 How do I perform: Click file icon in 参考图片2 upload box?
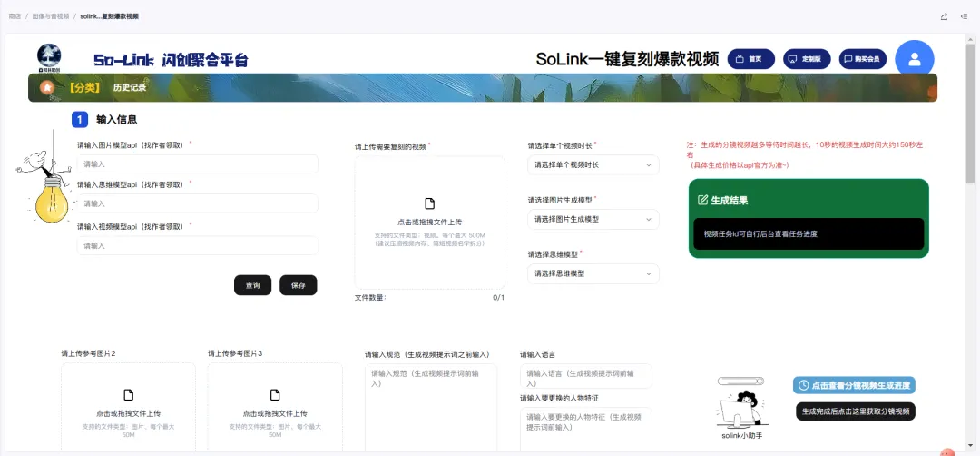(128, 395)
